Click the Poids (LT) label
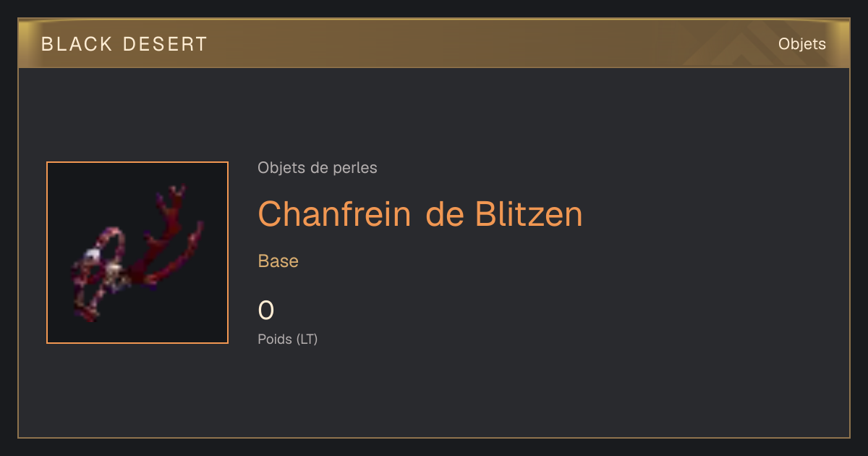The width and height of the screenshot is (868, 456). (x=288, y=339)
